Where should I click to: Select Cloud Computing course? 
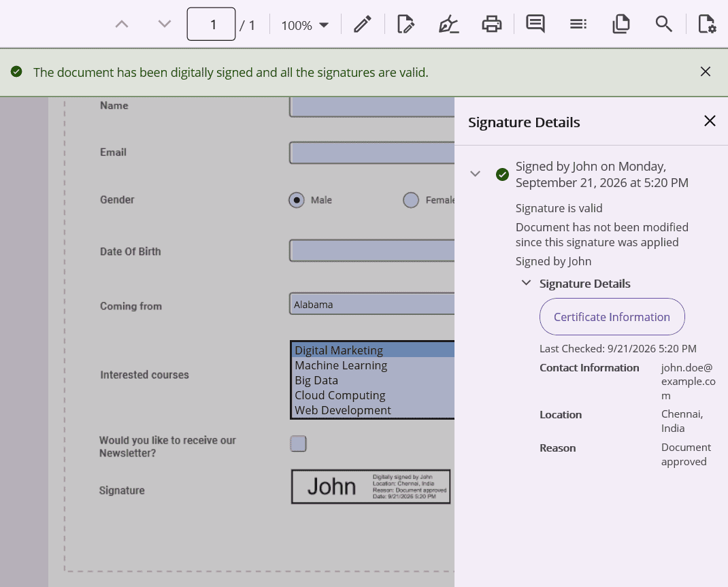pos(373,395)
